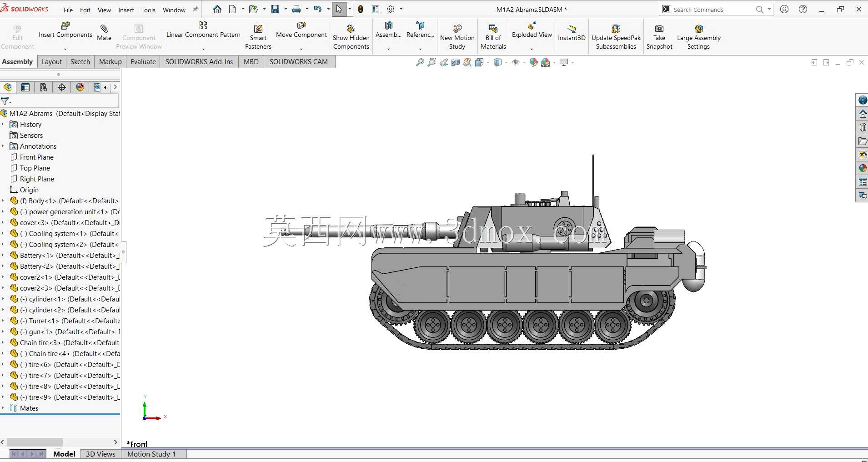The width and height of the screenshot is (868, 462).
Task: Open Linear Component Pattern tool
Action: [x=203, y=30]
